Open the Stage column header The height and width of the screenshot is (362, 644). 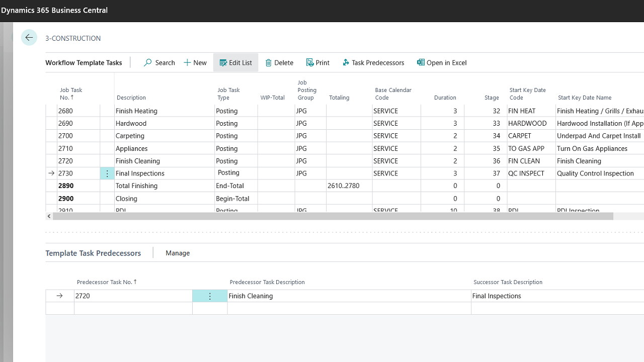click(492, 98)
